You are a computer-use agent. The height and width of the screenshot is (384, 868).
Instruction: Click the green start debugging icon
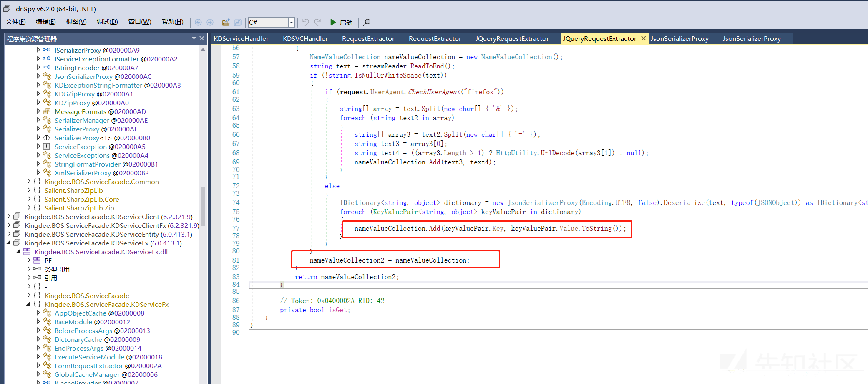[x=333, y=22]
